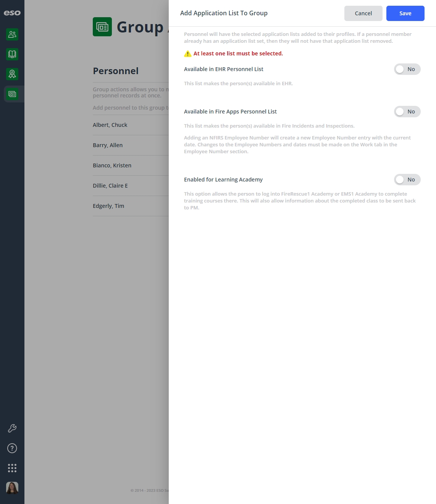Open the award ribbon icon in sidebar
This screenshot has height=504, width=436.
pyautogui.click(x=12, y=74)
